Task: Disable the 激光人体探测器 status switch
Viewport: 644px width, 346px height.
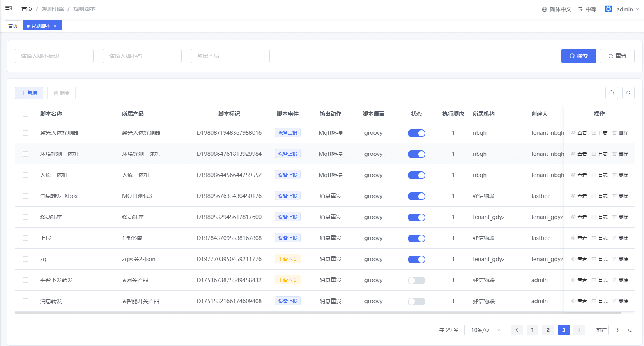Action: point(416,133)
